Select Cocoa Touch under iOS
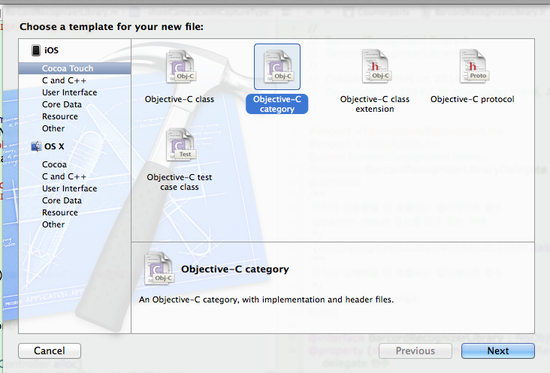Screen dimensions: 550x373 (75, 68)
